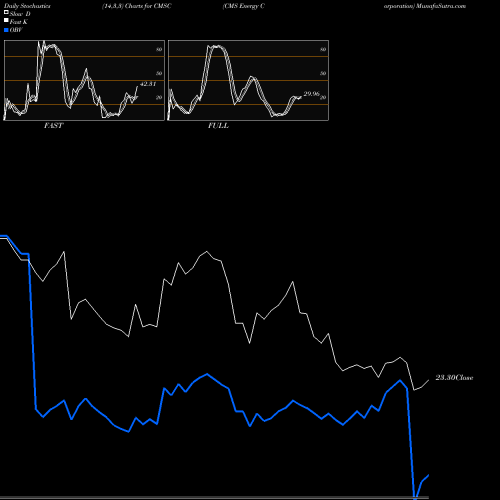Select the 'Fast K' legend label
500x500 pixels.
[x=19, y=22]
